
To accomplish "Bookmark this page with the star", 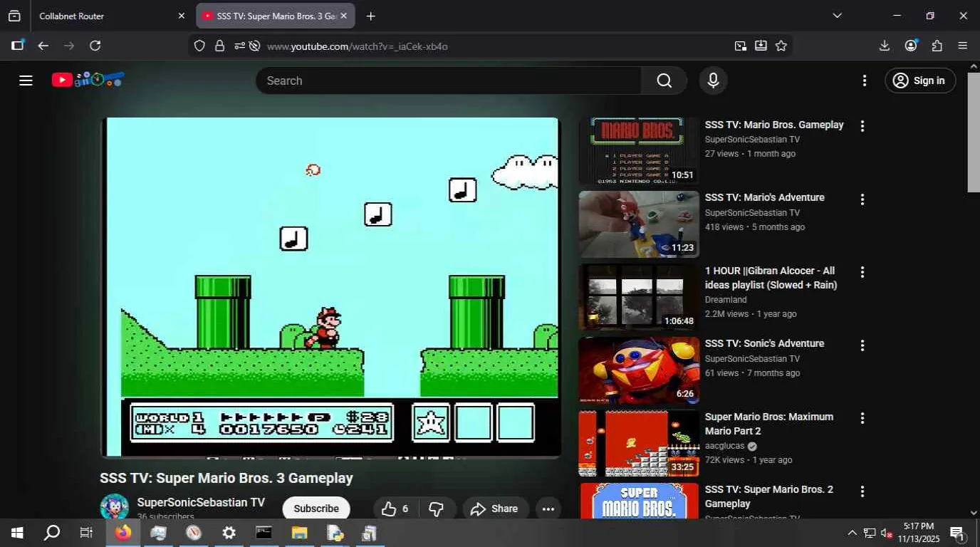I will tap(781, 46).
